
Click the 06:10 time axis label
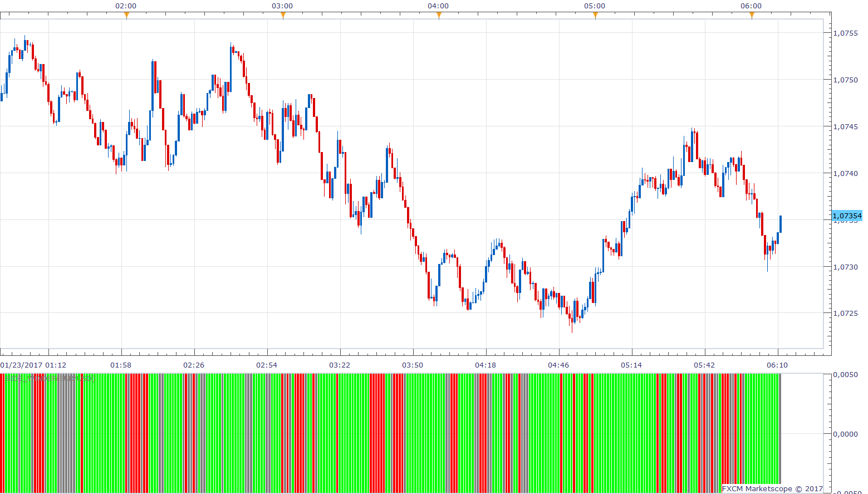[x=777, y=365]
